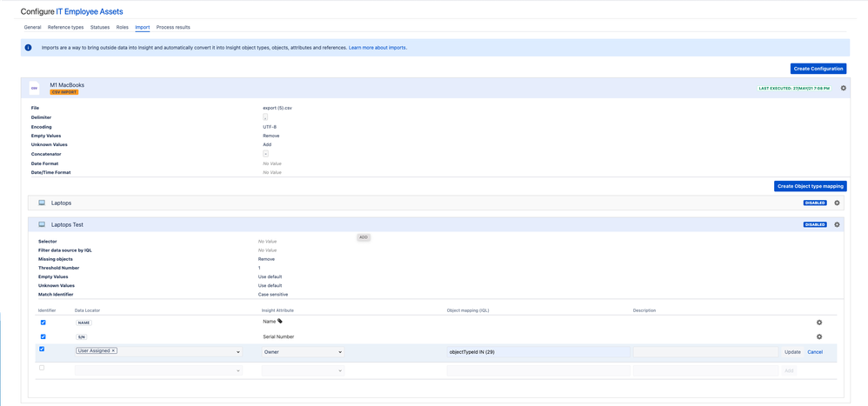Click the gear icon for Laptops mapping
This screenshot has height=406, width=868.
pos(837,203)
